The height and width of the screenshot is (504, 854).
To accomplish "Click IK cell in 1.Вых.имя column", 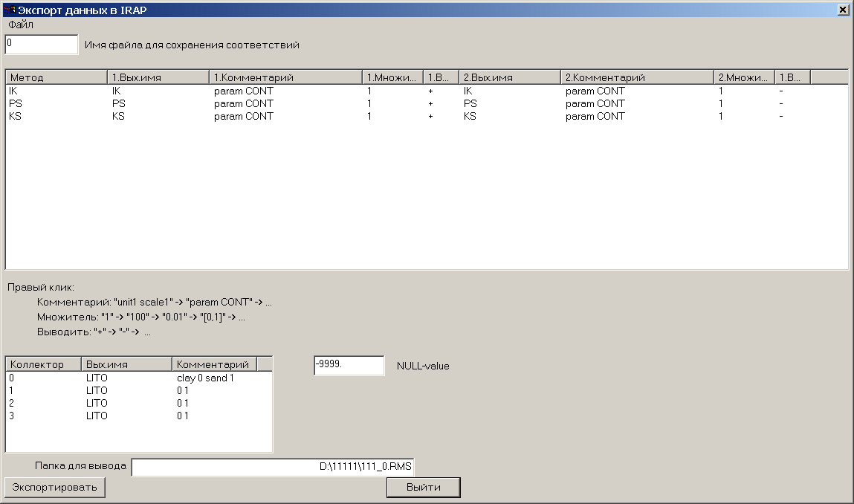I will coord(117,91).
